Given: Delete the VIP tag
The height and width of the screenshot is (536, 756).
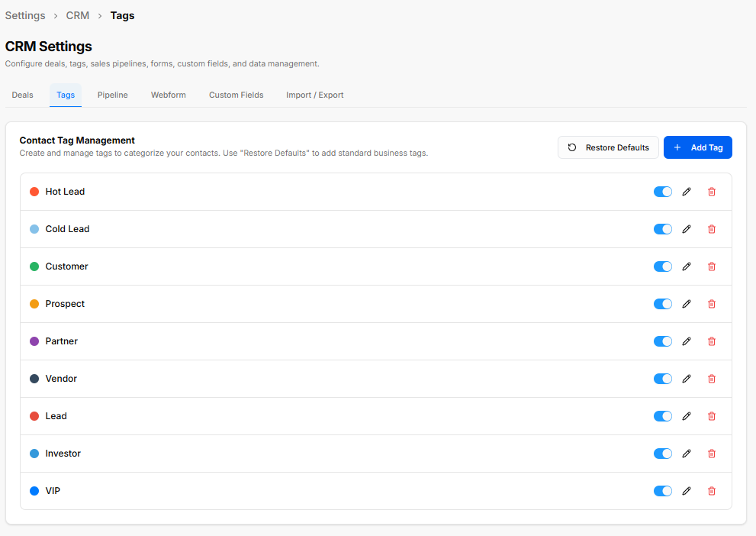Looking at the screenshot, I should point(712,491).
